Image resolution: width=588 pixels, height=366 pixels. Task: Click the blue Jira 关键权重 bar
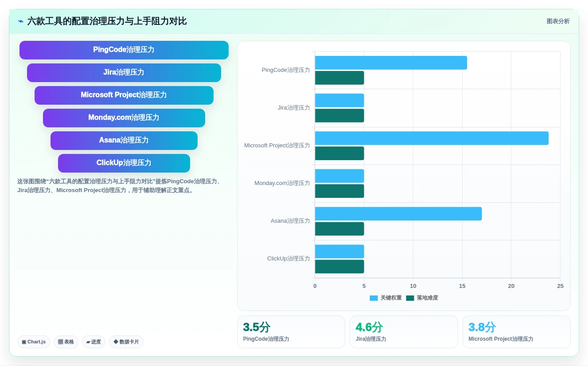pos(339,101)
